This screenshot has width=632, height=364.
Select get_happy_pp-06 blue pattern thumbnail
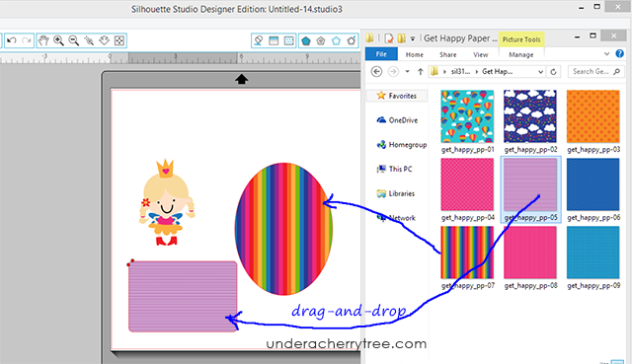(592, 184)
